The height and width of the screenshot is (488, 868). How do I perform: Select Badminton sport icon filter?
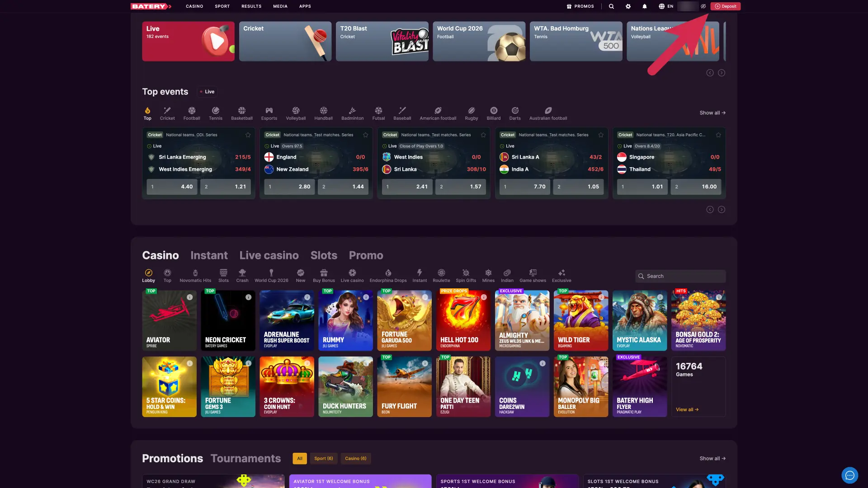point(353,113)
